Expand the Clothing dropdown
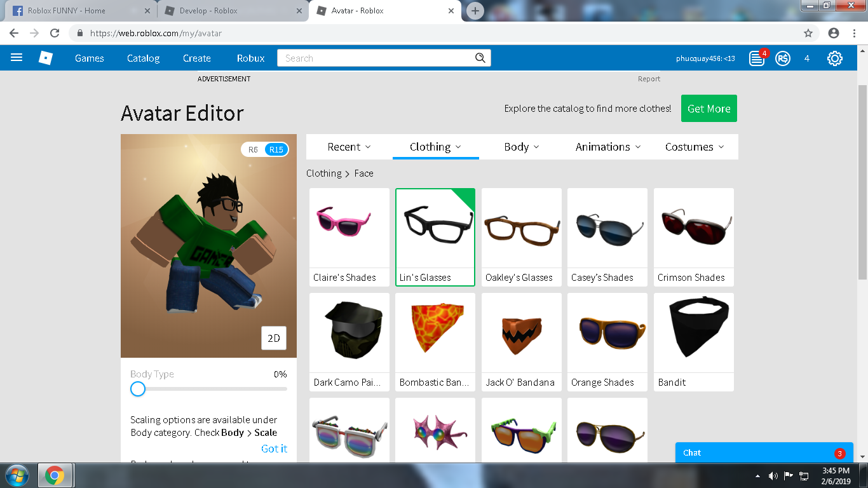This screenshot has height=488, width=868. pos(435,147)
